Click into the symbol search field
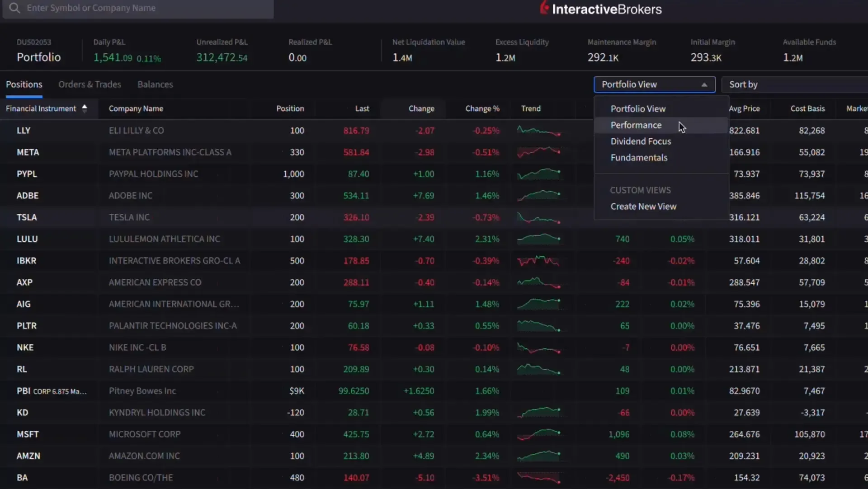This screenshot has height=489, width=868. 136,8
